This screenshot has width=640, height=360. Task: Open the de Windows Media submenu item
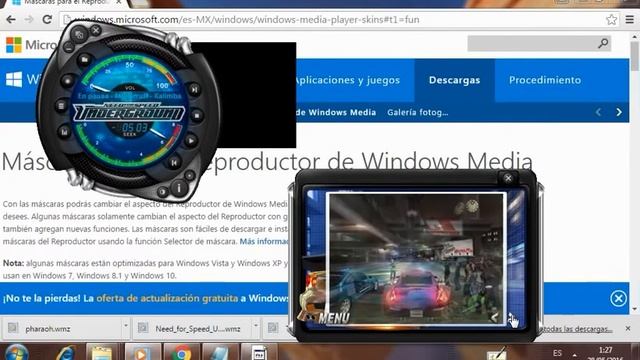pyautogui.click(x=336, y=112)
